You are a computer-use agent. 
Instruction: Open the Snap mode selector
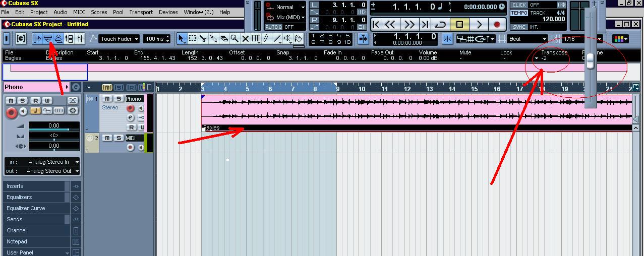click(476, 39)
